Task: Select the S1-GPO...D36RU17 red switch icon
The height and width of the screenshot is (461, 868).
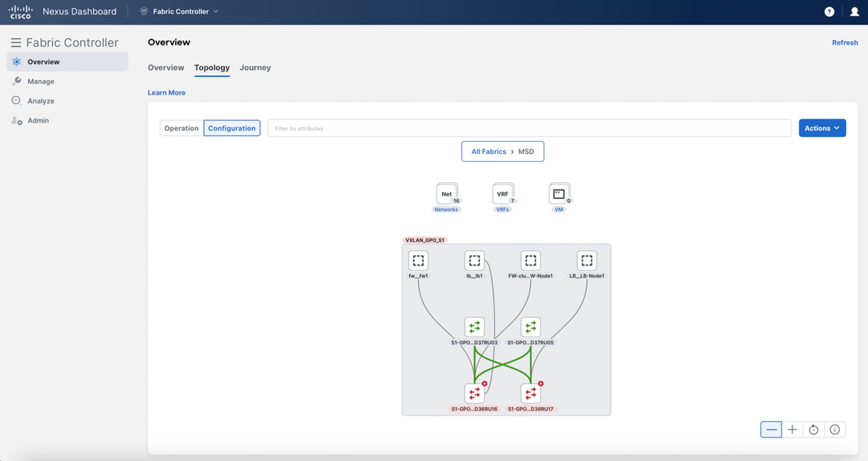Action: tap(531, 394)
